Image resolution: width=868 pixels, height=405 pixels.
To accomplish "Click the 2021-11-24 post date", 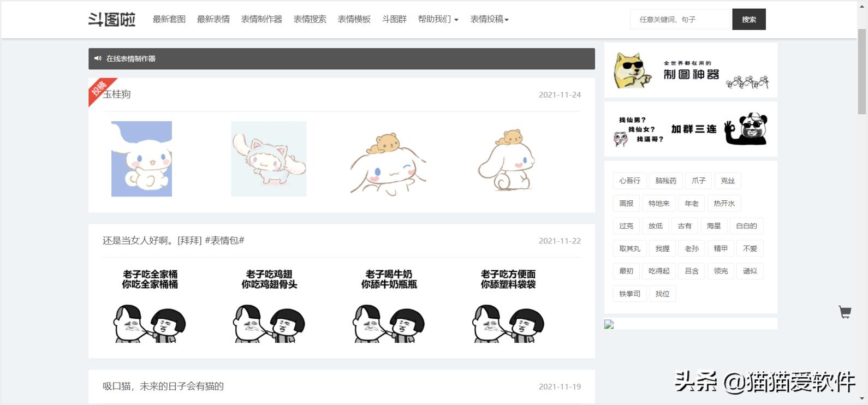I will tap(560, 94).
